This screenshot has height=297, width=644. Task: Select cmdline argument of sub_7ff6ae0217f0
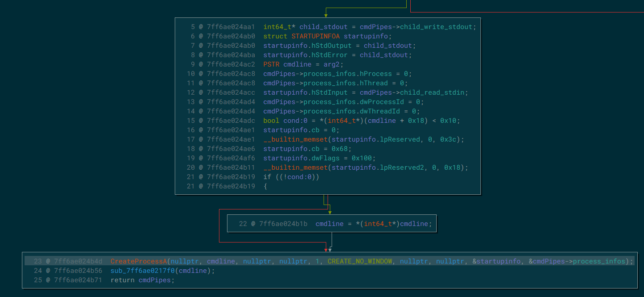(x=193, y=271)
